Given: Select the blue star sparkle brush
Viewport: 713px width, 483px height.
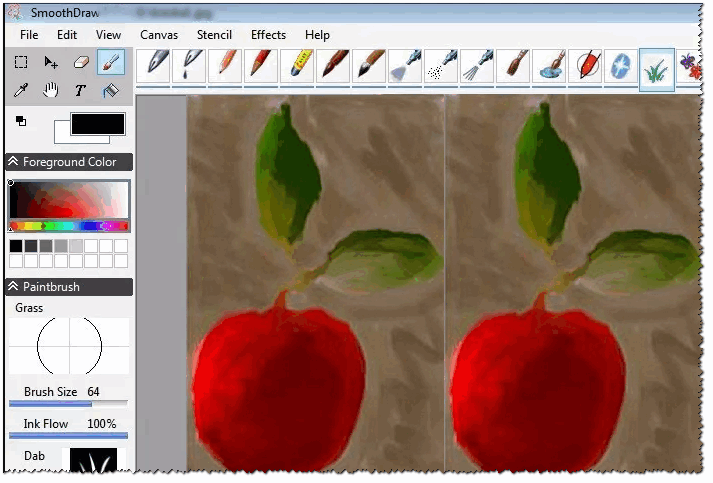Looking at the screenshot, I should click(x=621, y=66).
